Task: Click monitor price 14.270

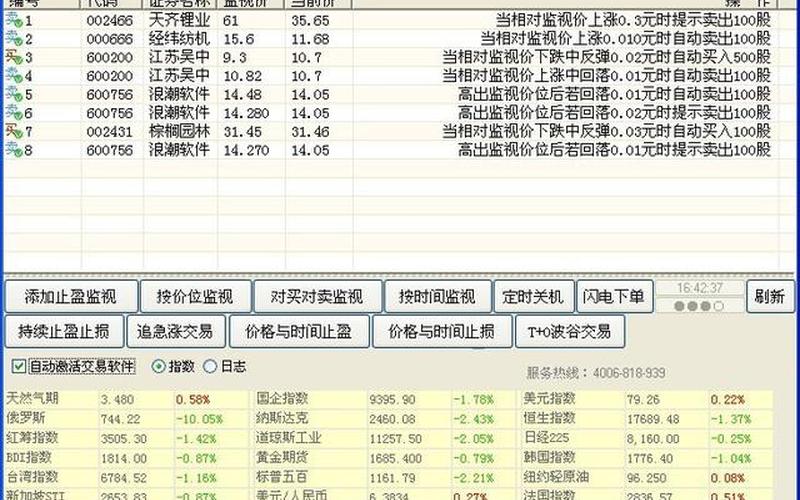Action: pos(246,151)
